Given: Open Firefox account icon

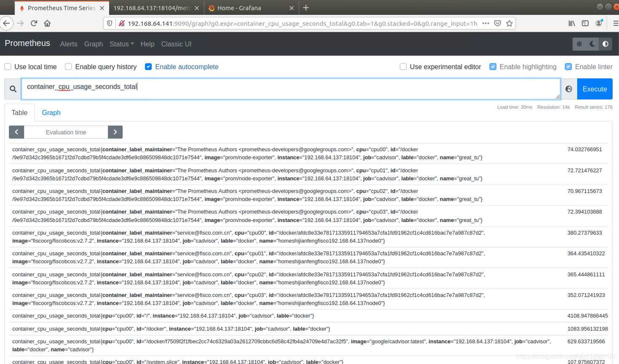Looking at the screenshot, I should [599, 23].
